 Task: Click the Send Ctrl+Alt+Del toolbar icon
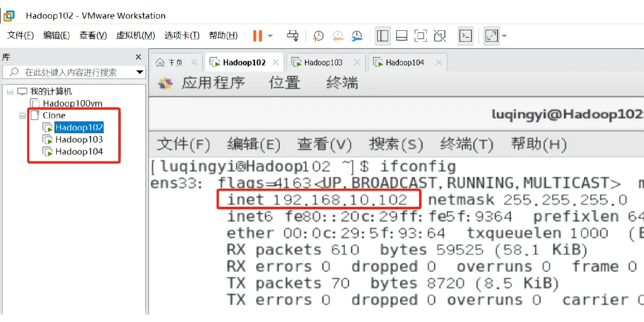(x=293, y=36)
